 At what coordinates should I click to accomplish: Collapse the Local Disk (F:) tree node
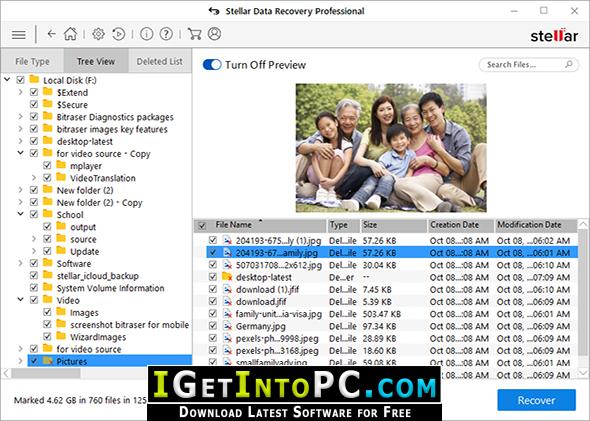[x=7, y=80]
